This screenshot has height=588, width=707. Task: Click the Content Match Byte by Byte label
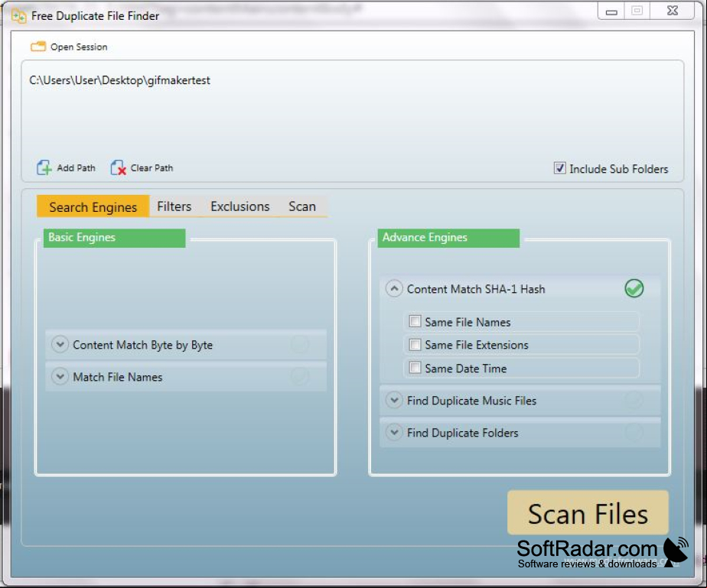coord(143,345)
